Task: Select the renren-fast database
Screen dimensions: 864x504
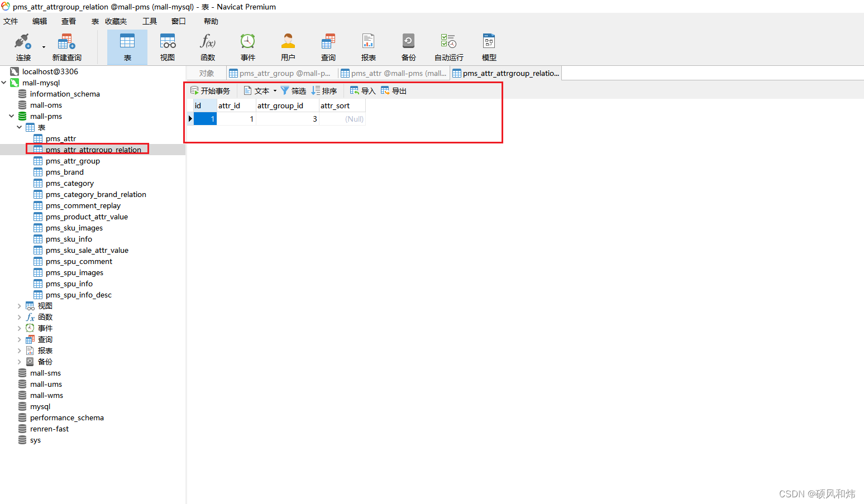Action: tap(49, 429)
